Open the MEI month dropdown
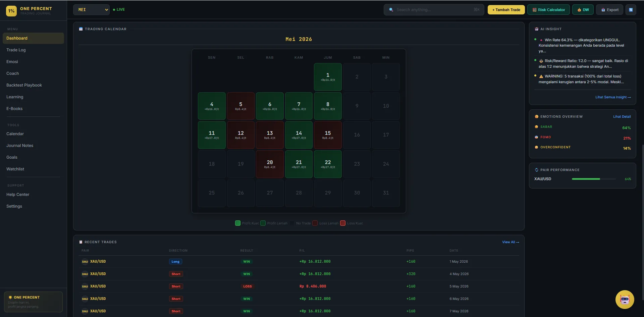Screen dimensions: 644x317 [x=92, y=10]
